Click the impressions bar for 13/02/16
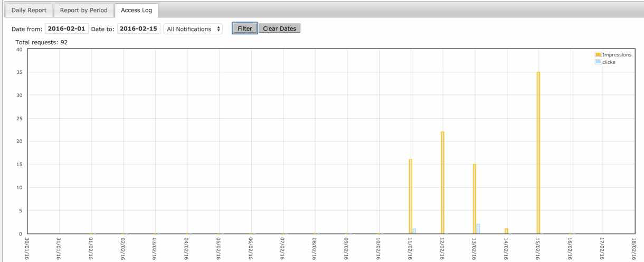Viewport: 644px width, 262px height. point(475,199)
